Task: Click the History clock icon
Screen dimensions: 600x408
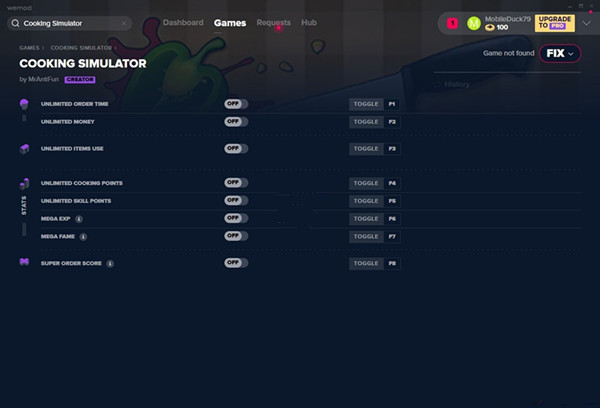Action: (x=437, y=84)
